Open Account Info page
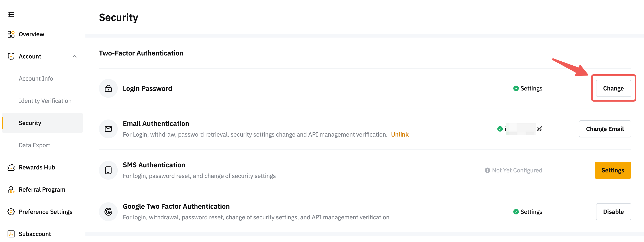This screenshot has width=644, height=242. (x=36, y=79)
